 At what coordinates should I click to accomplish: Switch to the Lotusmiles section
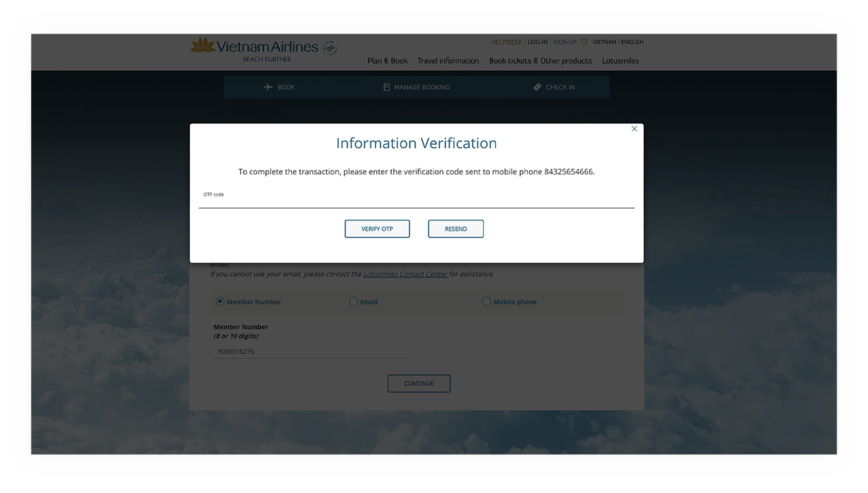[x=620, y=61]
